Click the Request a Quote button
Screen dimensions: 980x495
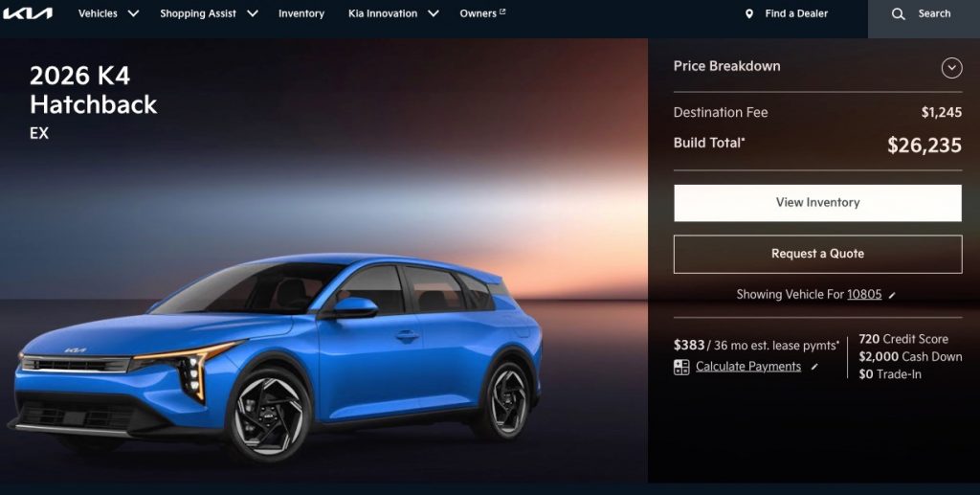pyautogui.click(x=817, y=254)
